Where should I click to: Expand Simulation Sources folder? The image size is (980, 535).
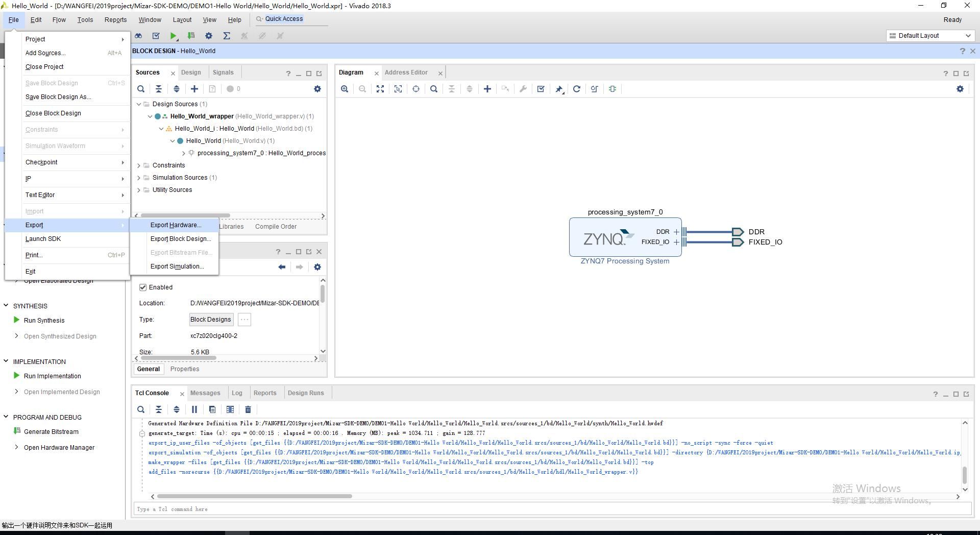(139, 178)
